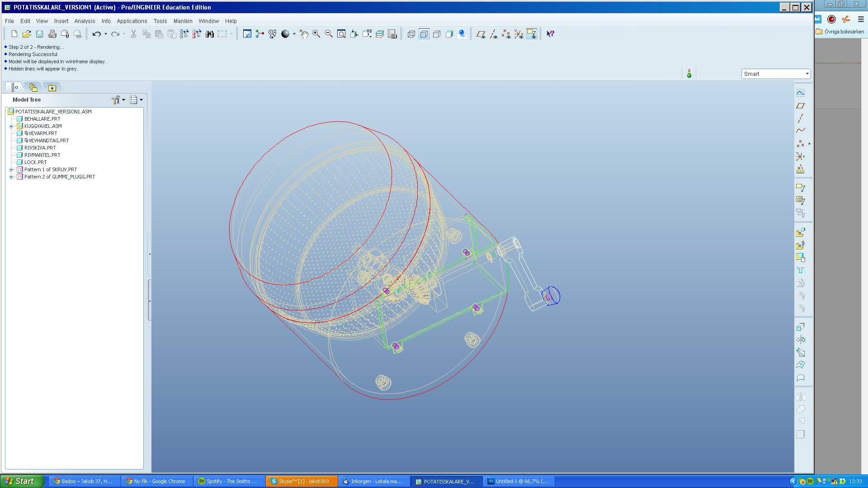868x488 pixels.
Task: Expand KUGGVAXEL.ASM in model tree
Action: click(x=11, y=127)
